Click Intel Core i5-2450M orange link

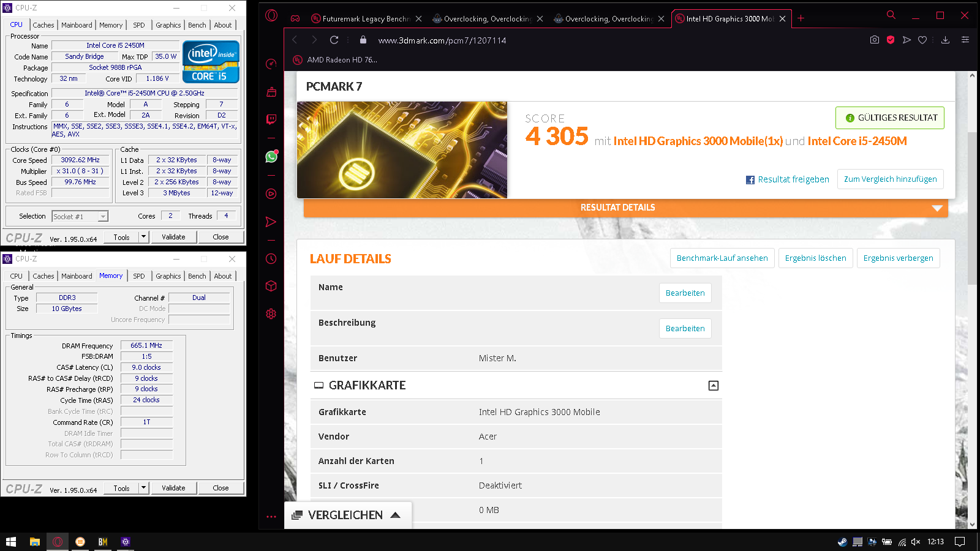(858, 141)
